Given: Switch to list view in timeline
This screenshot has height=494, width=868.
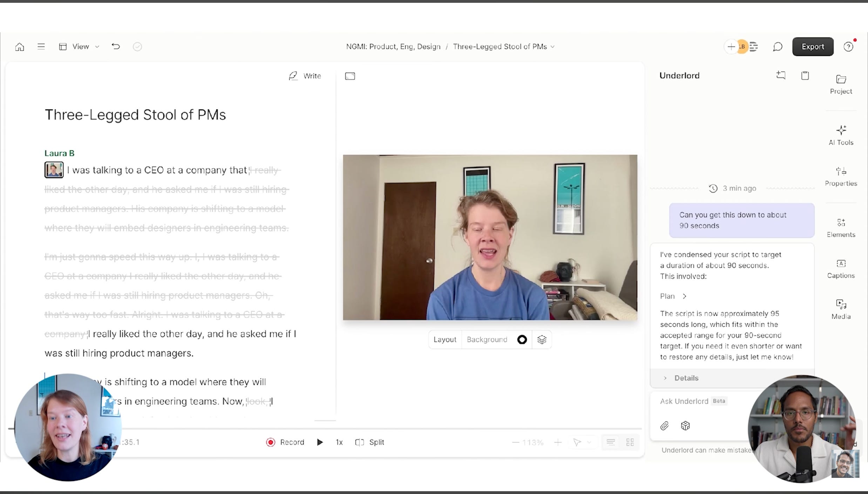Looking at the screenshot, I should [x=611, y=442].
